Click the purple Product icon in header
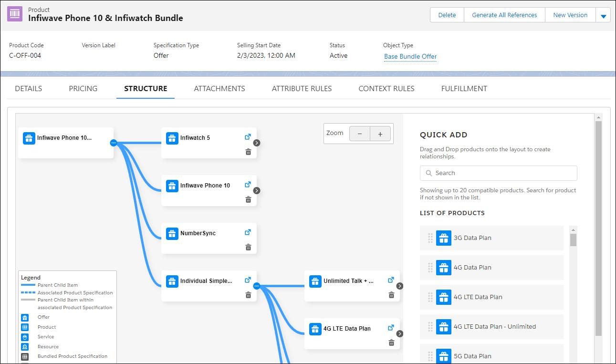616x364 pixels. click(15, 14)
